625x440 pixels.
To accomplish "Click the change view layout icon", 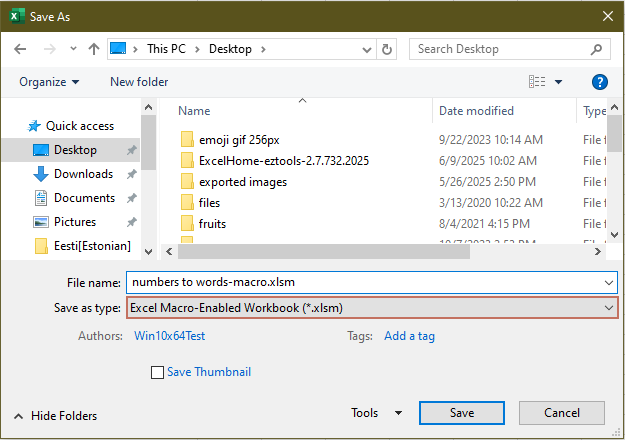I will tap(538, 82).
